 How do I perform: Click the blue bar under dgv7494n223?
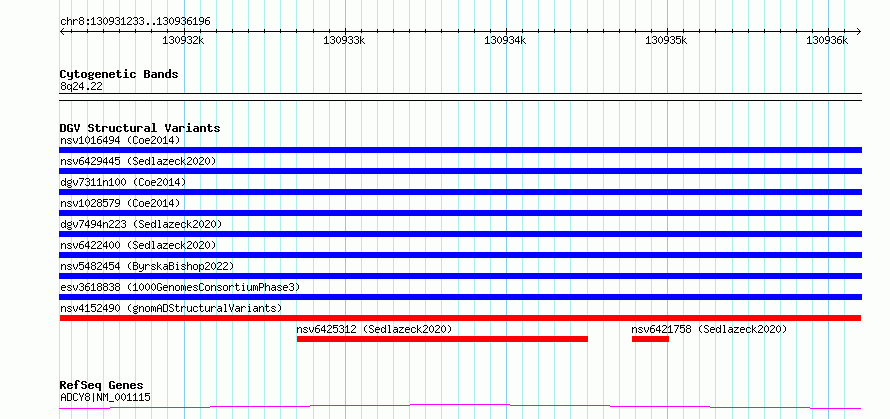click(x=460, y=234)
